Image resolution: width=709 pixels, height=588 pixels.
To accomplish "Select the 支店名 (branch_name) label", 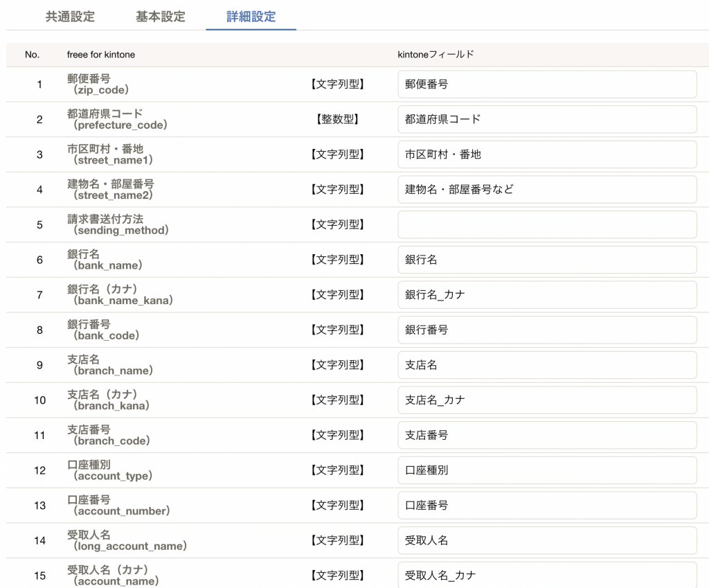I will (110, 365).
